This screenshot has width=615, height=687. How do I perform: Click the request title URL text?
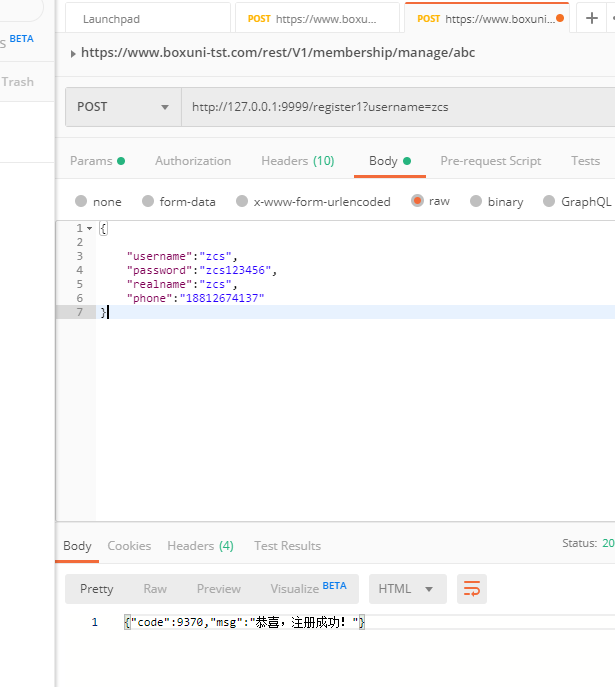pyautogui.click(x=278, y=53)
